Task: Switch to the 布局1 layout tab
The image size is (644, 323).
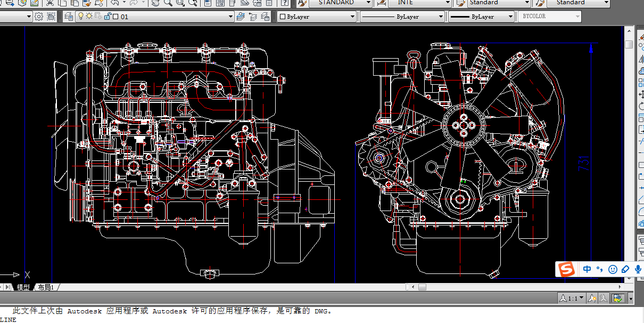Action: click(46, 287)
